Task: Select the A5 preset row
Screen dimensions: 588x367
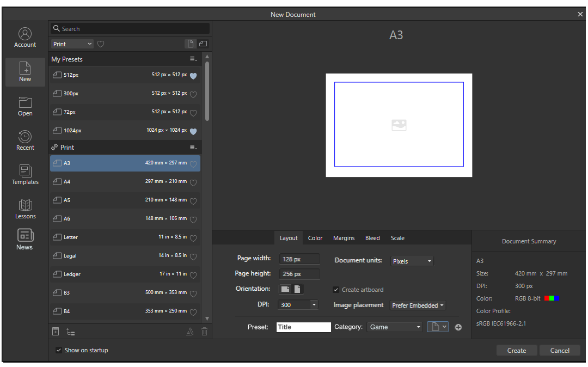Action: [125, 200]
